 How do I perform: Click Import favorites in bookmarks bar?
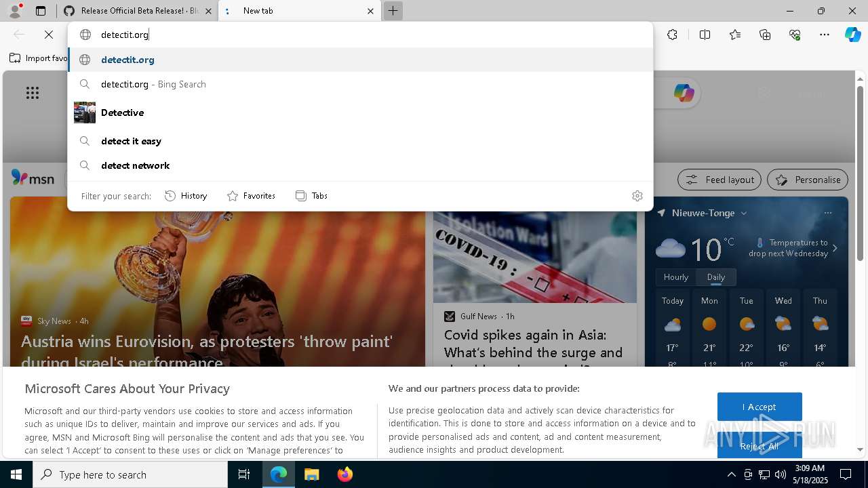click(38, 58)
